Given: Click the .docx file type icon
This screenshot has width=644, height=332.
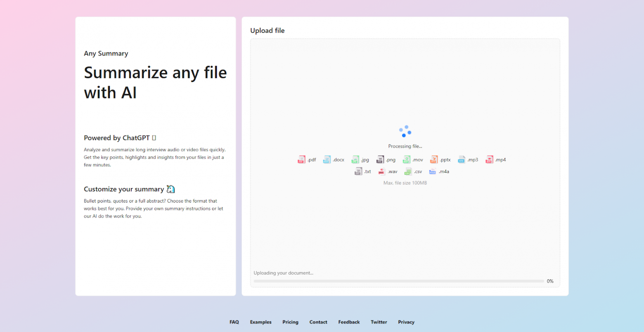Looking at the screenshot, I should coord(327,160).
